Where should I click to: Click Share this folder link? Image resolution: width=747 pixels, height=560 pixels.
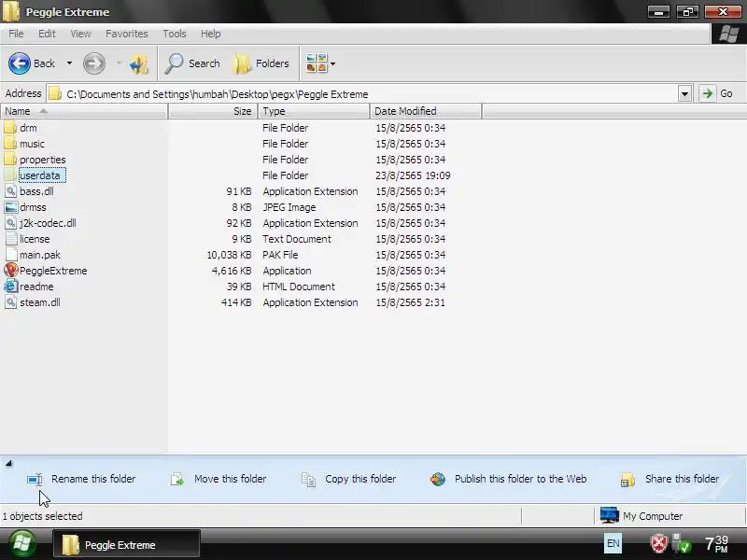683,479
